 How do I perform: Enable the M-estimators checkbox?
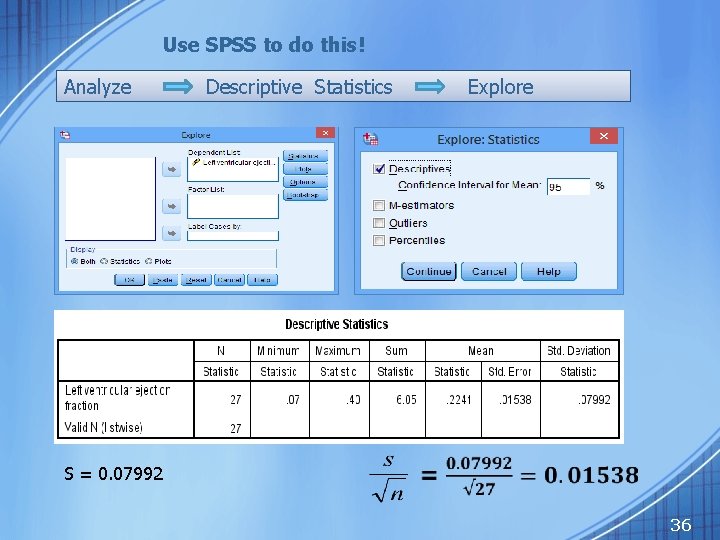point(379,205)
